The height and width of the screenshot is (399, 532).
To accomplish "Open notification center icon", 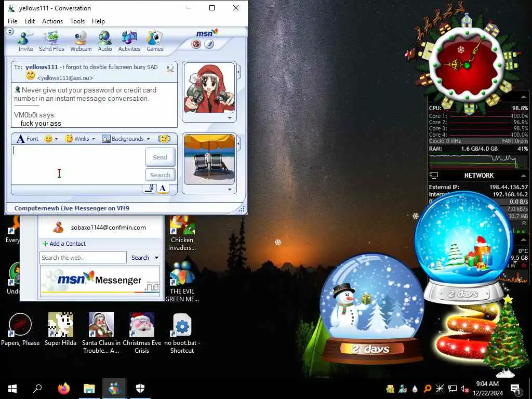I will [x=516, y=389].
